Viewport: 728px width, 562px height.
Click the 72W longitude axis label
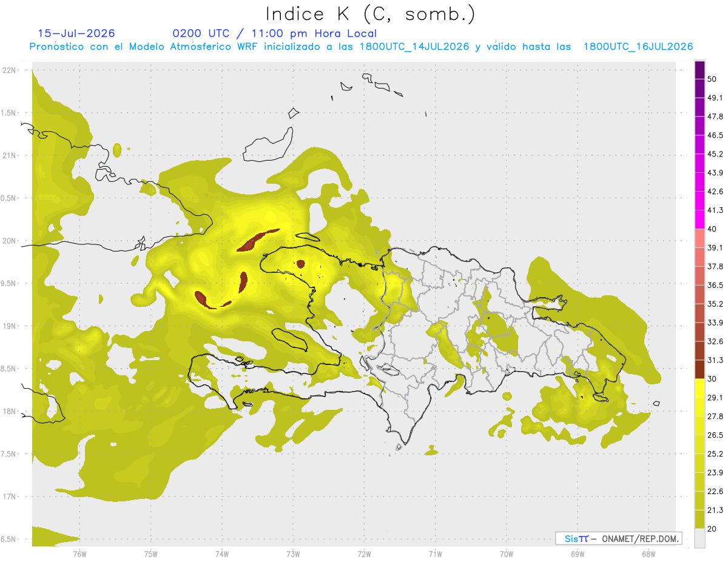364,554
